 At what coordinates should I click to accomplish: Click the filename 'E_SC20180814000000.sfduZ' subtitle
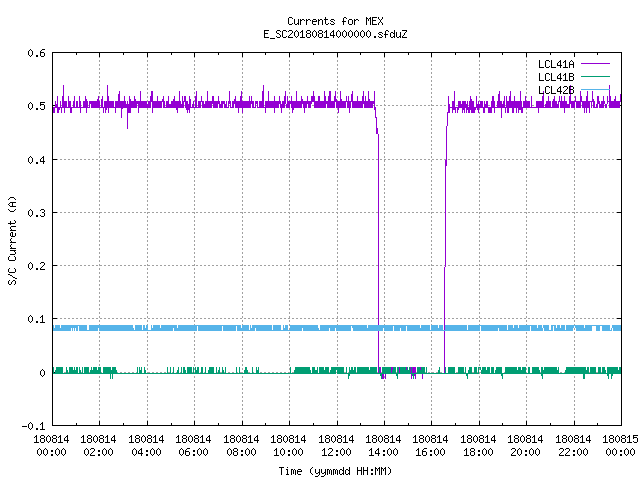click(x=335, y=34)
